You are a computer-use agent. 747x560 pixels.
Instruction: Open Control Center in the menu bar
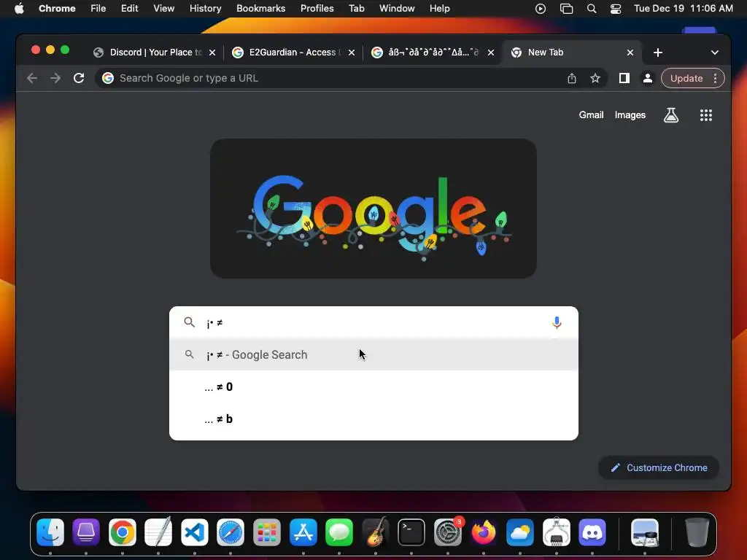[616, 9]
